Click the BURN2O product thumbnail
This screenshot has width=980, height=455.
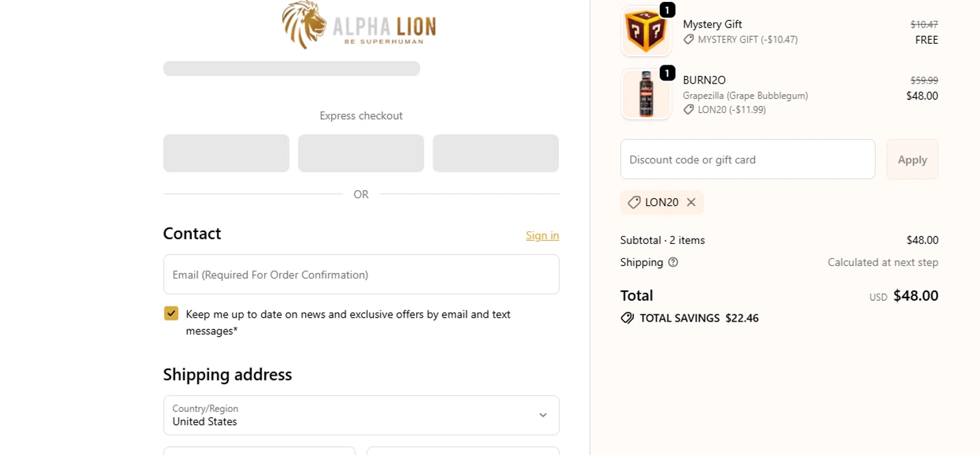645,95
